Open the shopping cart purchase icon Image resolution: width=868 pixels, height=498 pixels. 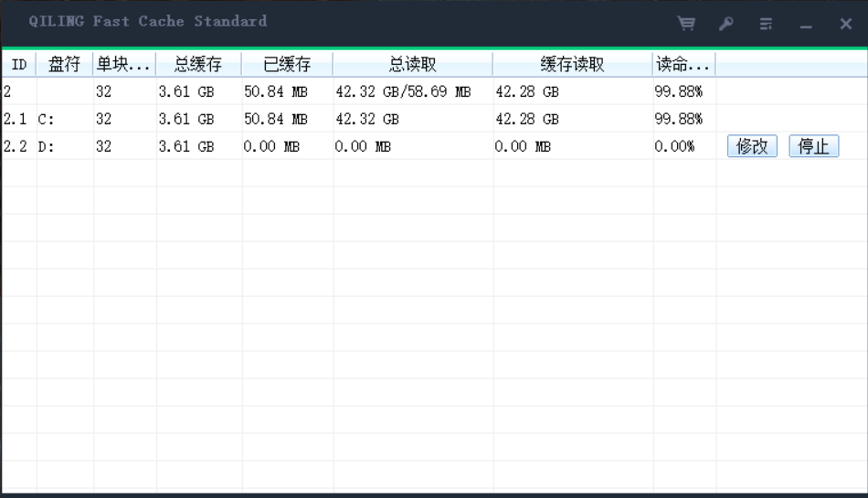coord(686,23)
